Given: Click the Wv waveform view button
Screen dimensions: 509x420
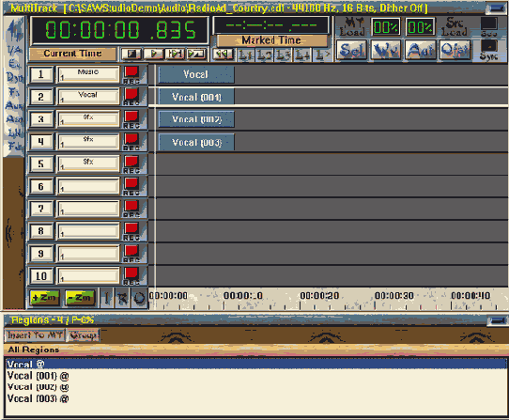Looking at the screenshot, I should [x=386, y=50].
